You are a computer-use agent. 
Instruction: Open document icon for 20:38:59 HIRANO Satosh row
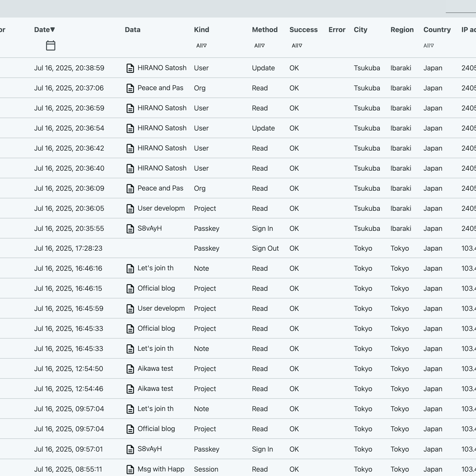tap(130, 68)
